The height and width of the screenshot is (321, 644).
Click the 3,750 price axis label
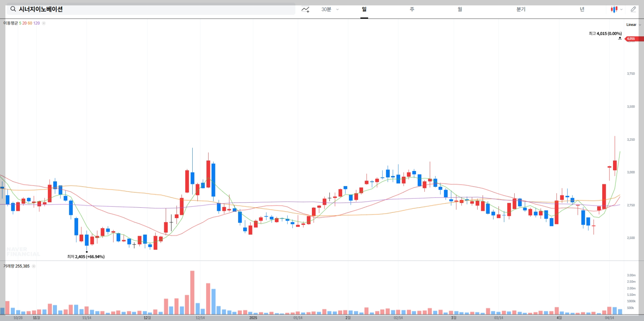[631, 74]
